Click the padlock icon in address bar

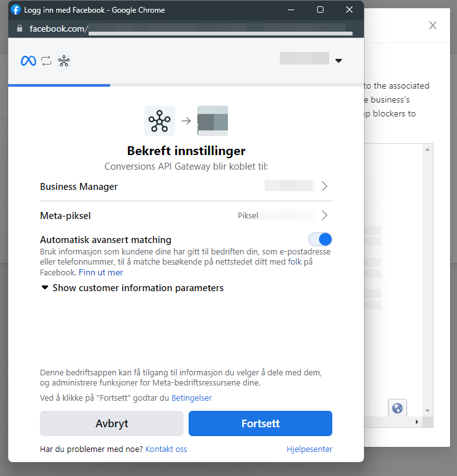pos(20,28)
